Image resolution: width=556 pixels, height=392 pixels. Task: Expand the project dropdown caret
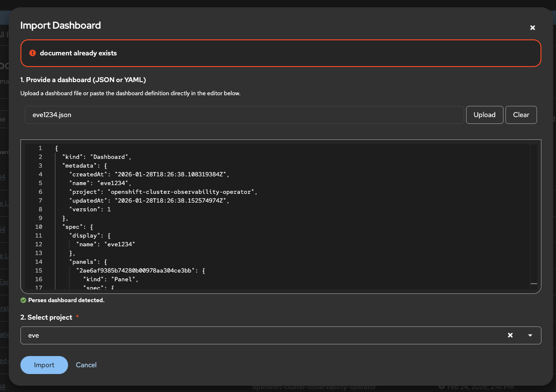tap(530, 335)
